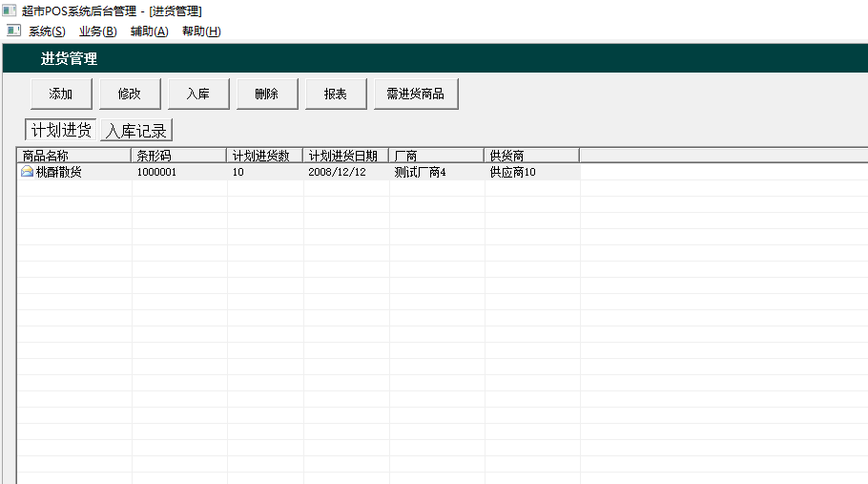Click the 报表 button

pyautogui.click(x=336, y=94)
